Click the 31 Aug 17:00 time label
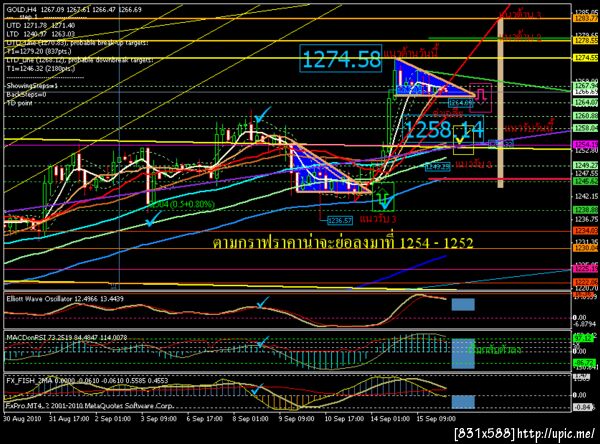The width and height of the screenshot is (600, 444). pyautogui.click(x=69, y=419)
